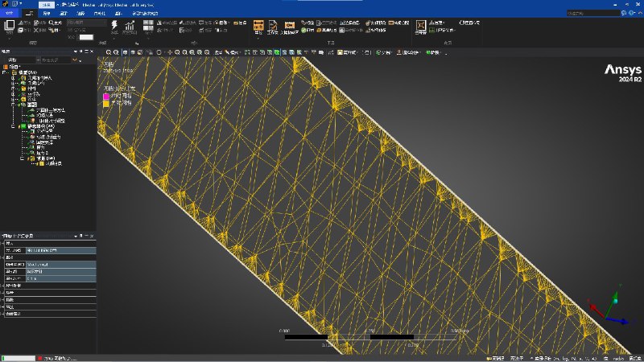Image resolution: width=644 pixels, height=362 pixels.
Task: Open the Details panel header dropdown arrow
Action: coord(75,236)
